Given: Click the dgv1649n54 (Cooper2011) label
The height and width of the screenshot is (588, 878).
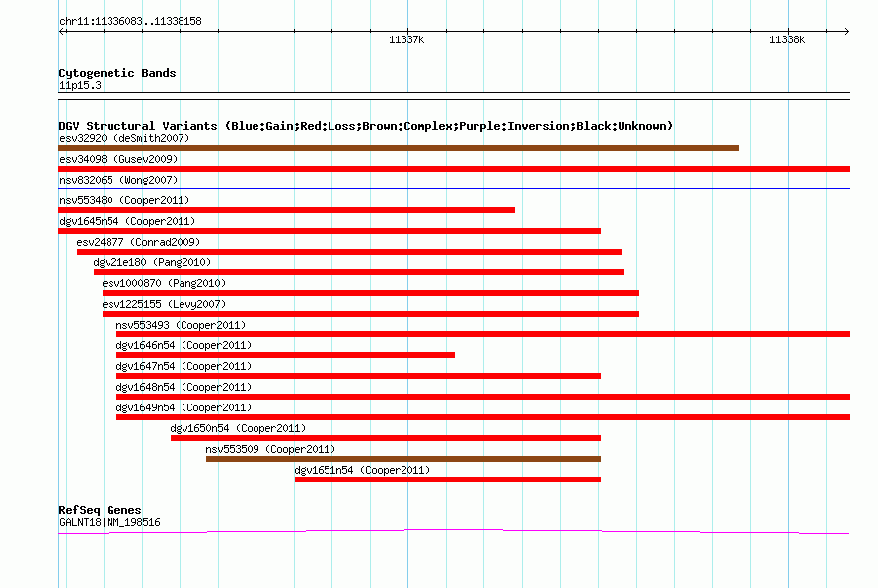Looking at the screenshot, I should click(183, 407).
